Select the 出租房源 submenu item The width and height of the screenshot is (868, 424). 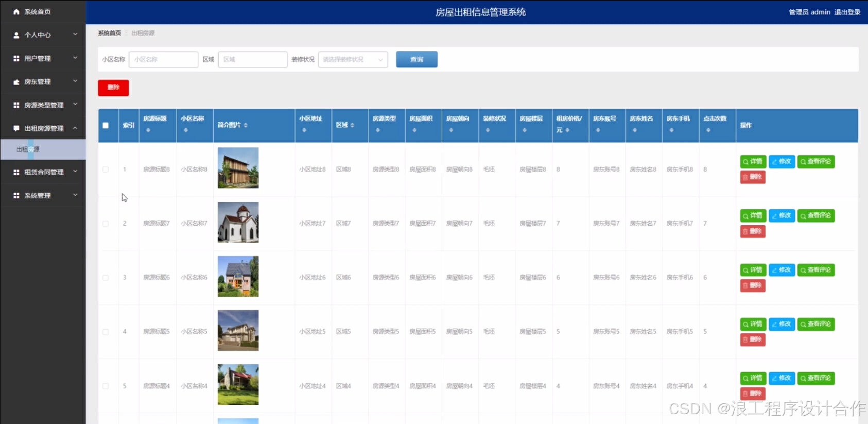tap(43, 149)
